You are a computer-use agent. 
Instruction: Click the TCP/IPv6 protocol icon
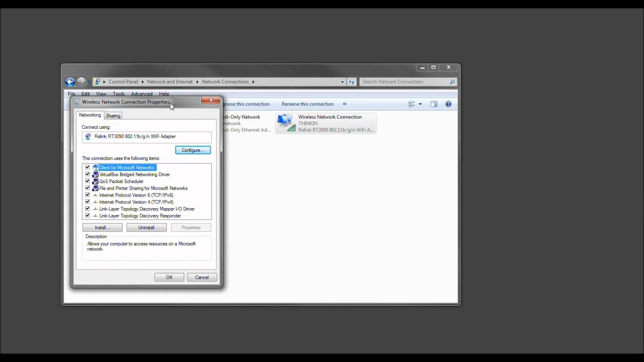click(95, 195)
